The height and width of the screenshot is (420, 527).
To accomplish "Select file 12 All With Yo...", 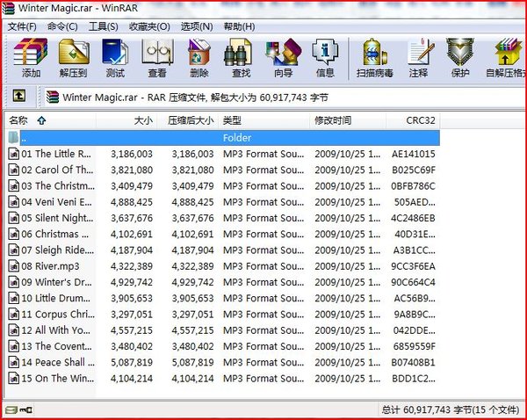I will click(x=223, y=330).
